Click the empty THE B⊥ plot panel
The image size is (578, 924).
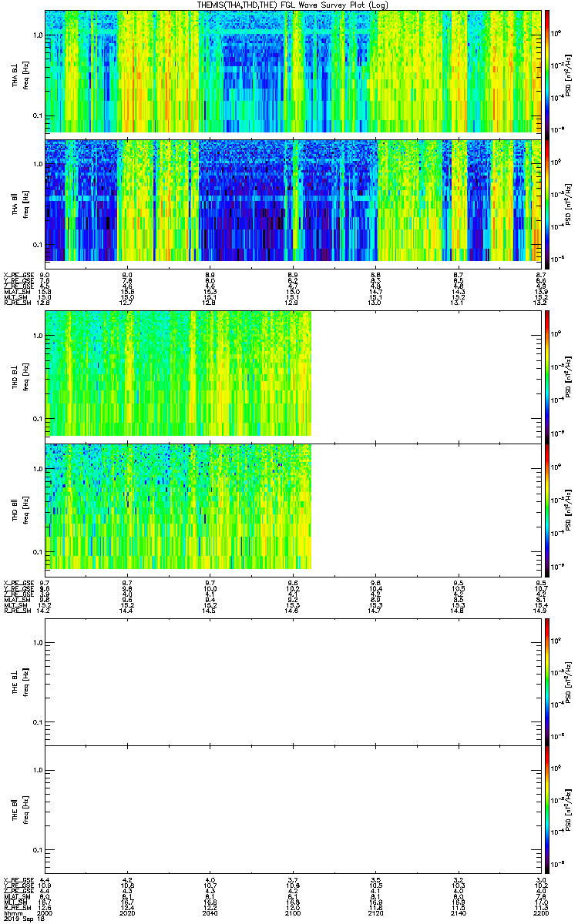tap(294, 681)
